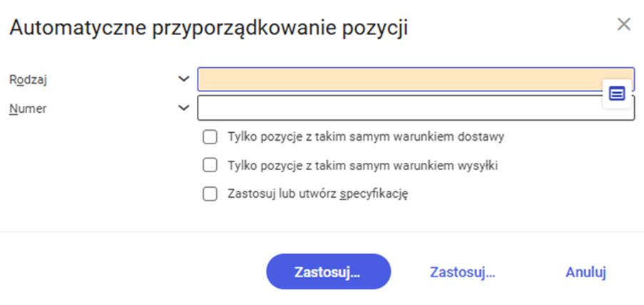Select the Numer field label
The height and width of the screenshot is (305, 644).
28,109
